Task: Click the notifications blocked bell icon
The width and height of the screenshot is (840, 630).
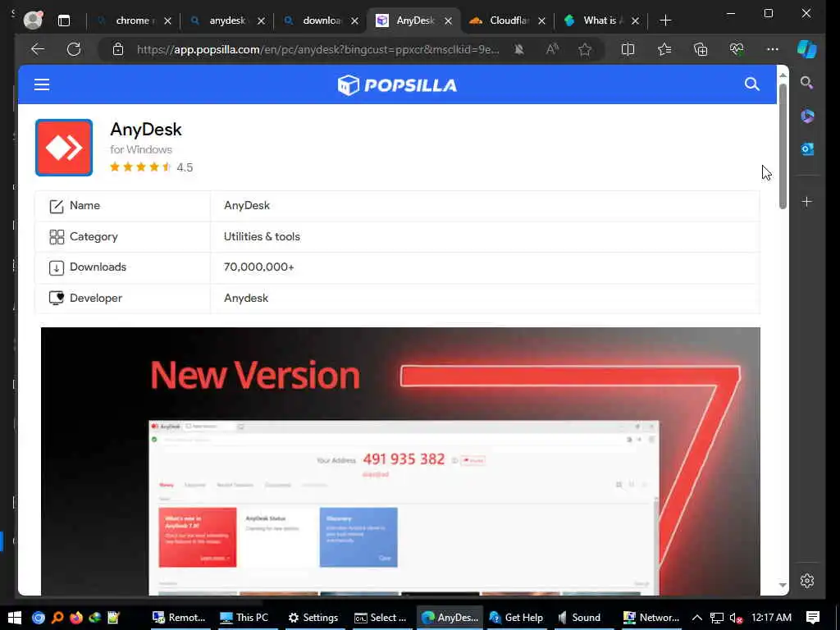Action: (x=518, y=50)
